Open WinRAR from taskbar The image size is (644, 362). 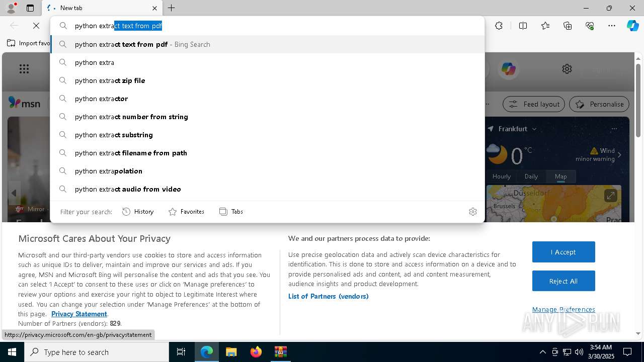[280, 352]
